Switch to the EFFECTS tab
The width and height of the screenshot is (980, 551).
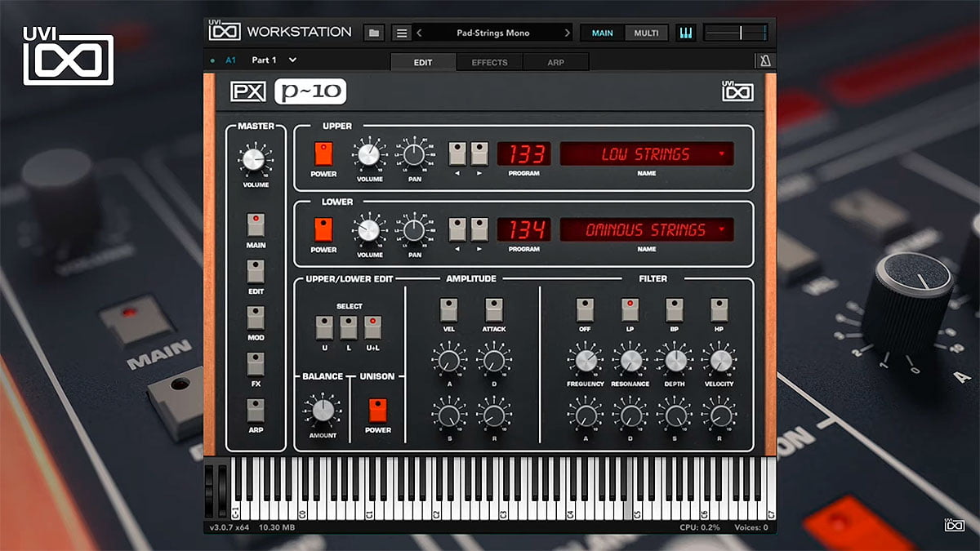click(x=489, y=62)
